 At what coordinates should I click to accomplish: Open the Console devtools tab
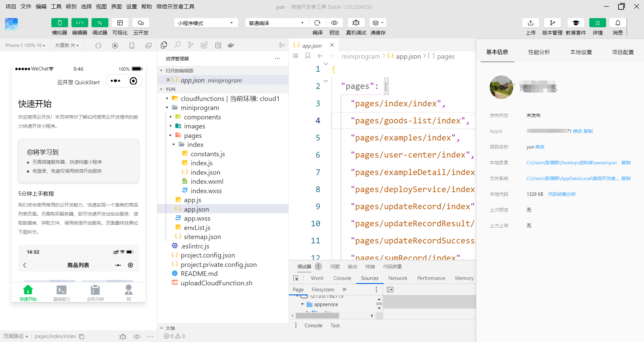point(342,278)
